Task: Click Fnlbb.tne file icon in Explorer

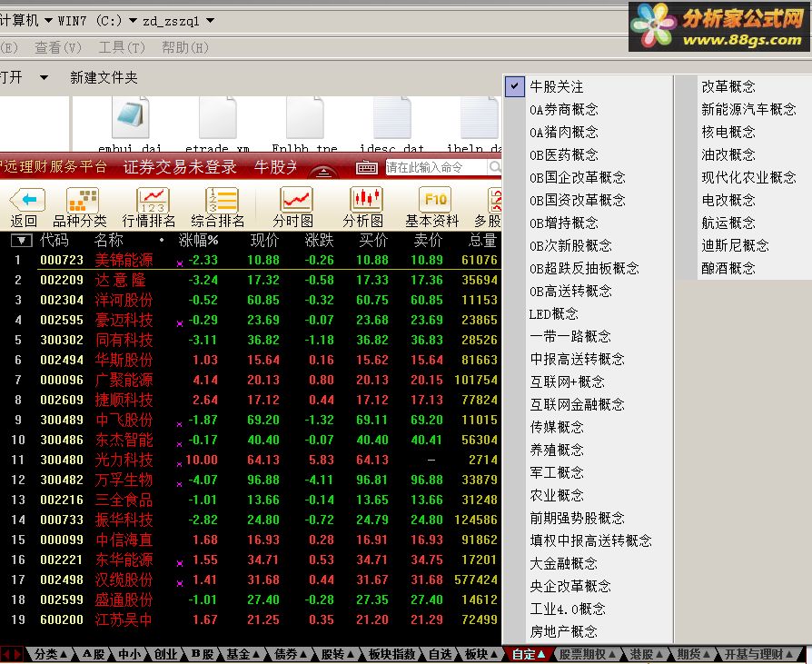Action: tap(304, 117)
